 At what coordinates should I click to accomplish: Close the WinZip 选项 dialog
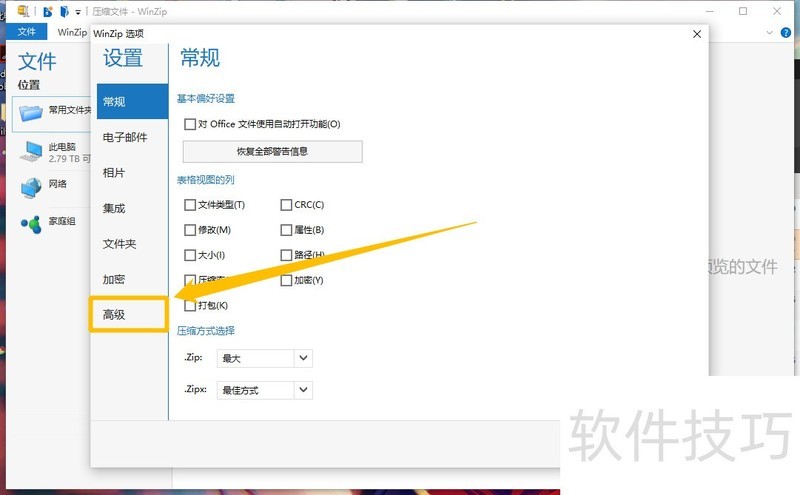tap(697, 34)
